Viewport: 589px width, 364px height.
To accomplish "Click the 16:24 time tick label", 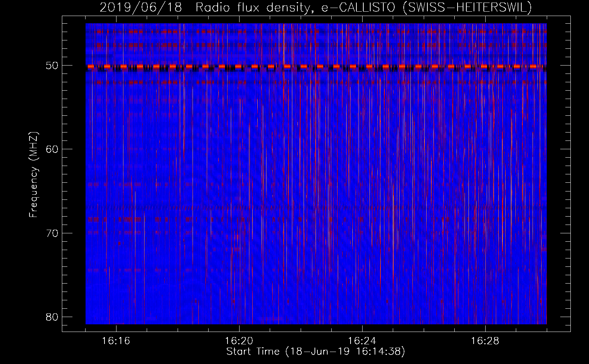I will [362, 341].
